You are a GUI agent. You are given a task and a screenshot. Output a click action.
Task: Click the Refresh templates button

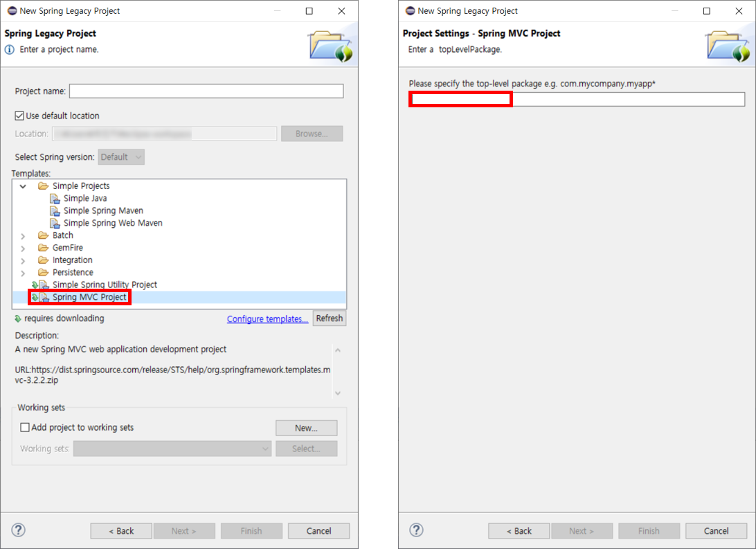click(330, 318)
